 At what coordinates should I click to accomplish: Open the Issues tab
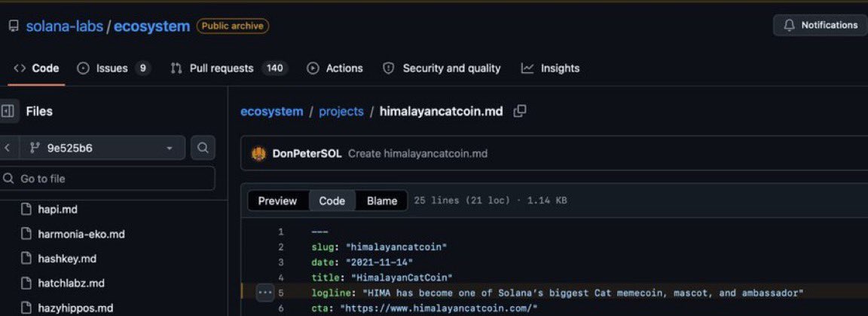114,68
